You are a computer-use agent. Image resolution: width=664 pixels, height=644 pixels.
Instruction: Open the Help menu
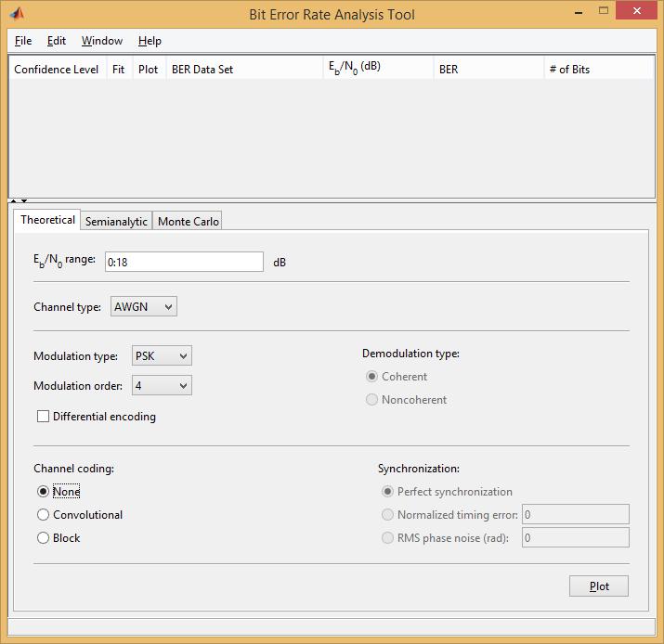pyautogui.click(x=150, y=41)
